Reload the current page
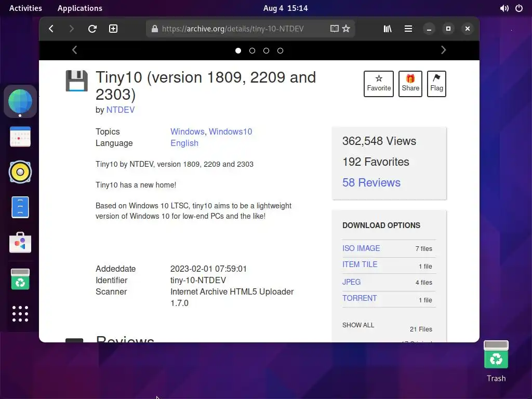Viewport: 532px width, 399px height. (x=92, y=29)
